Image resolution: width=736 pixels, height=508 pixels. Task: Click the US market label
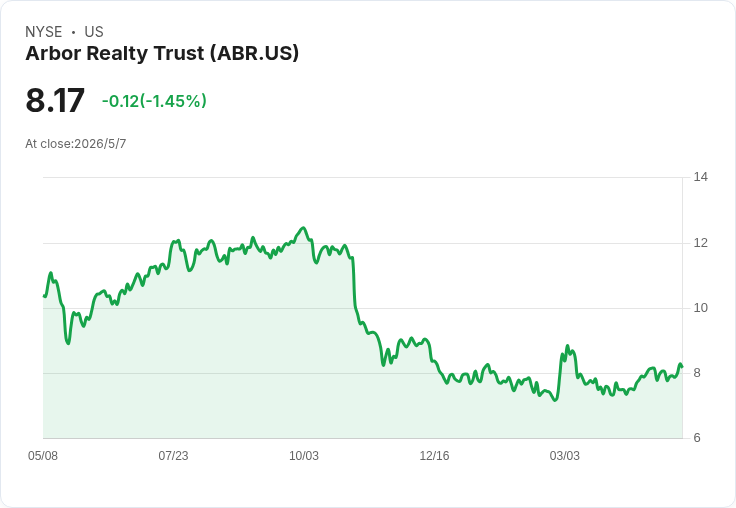point(94,32)
